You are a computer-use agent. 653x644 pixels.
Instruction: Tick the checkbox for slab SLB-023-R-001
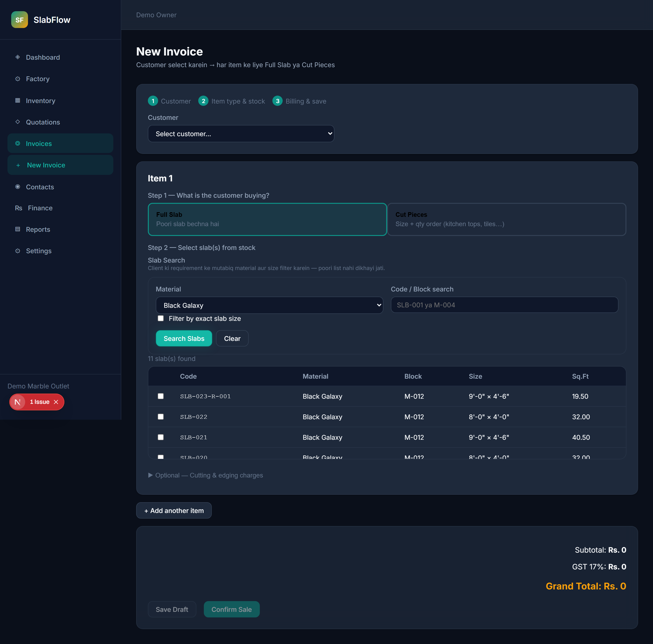pyautogui.click(x=160, y=396)
